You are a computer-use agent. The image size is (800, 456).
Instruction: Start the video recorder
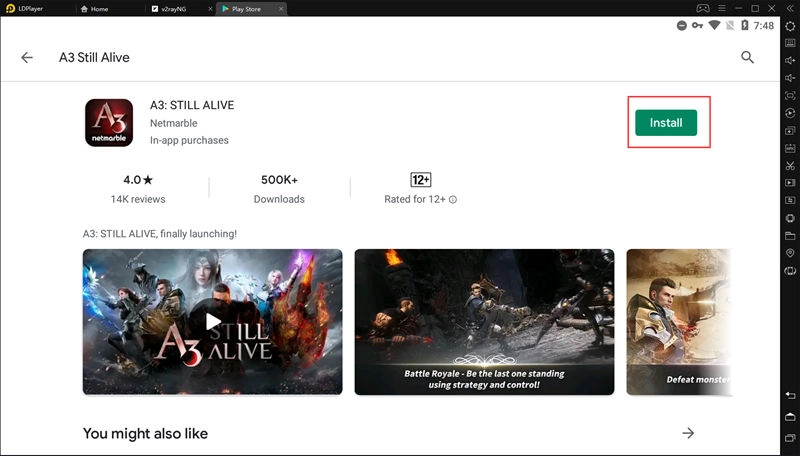790,183
